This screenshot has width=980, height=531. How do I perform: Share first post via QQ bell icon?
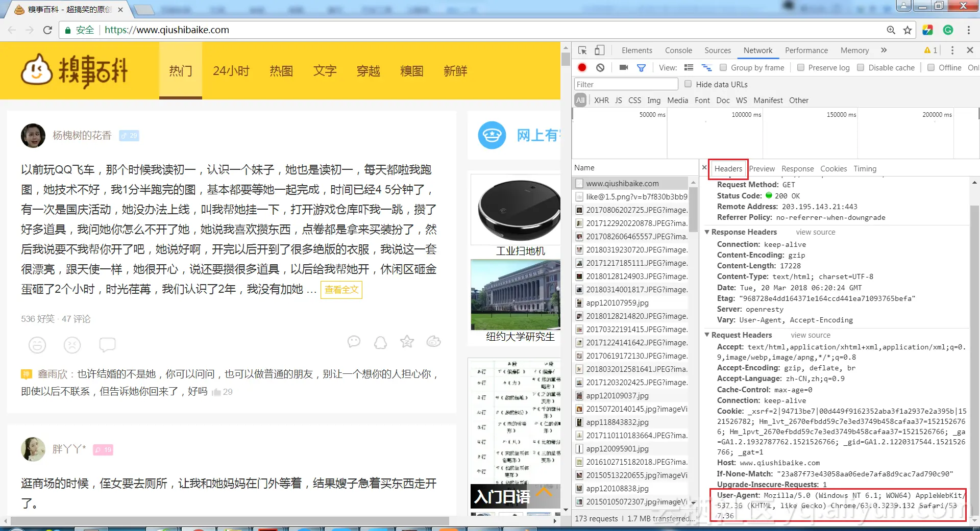coord(380,342)
